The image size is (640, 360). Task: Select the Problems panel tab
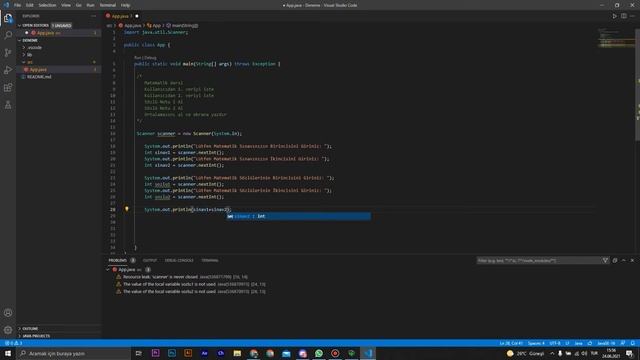pos(118,260)
